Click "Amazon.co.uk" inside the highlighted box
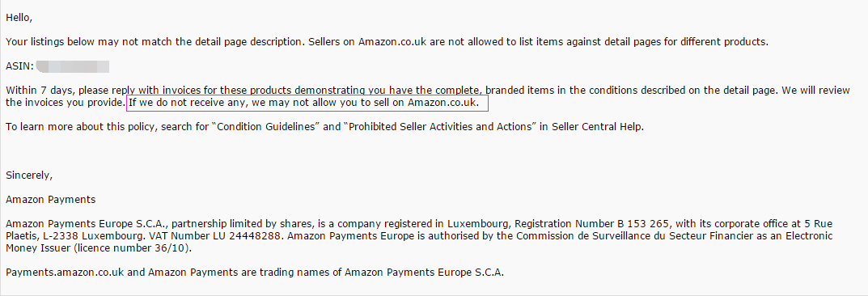This screenshot has width=868, height=296. (x=442, y=103)
